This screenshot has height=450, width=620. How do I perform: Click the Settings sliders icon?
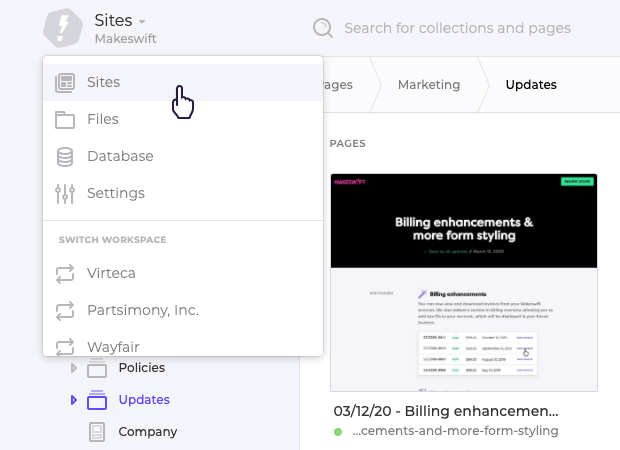(65, 194)
